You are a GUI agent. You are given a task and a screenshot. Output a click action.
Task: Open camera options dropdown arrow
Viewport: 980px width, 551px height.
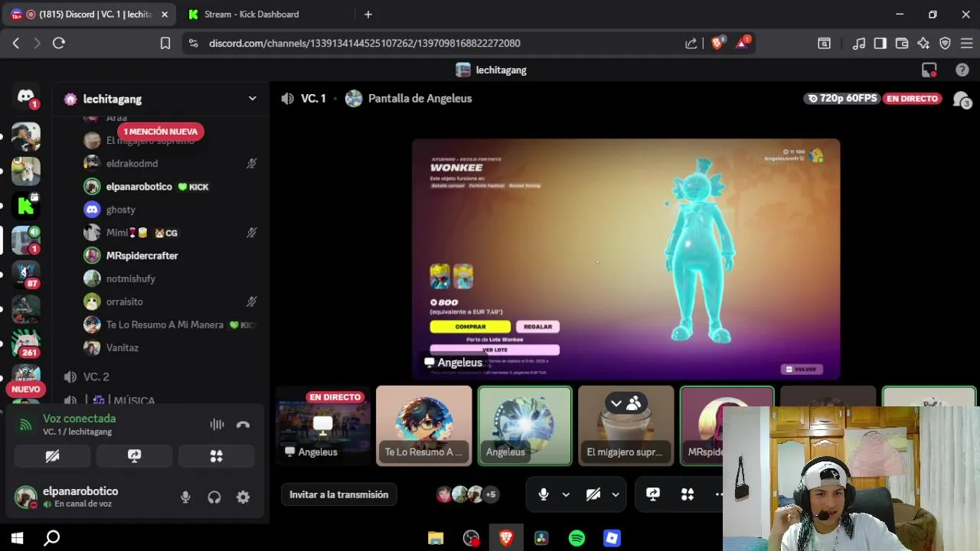[615, 494]
